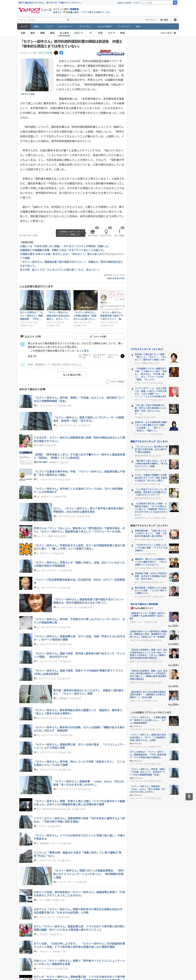
Task: Focus the top web search field
Action: (157, 3)
